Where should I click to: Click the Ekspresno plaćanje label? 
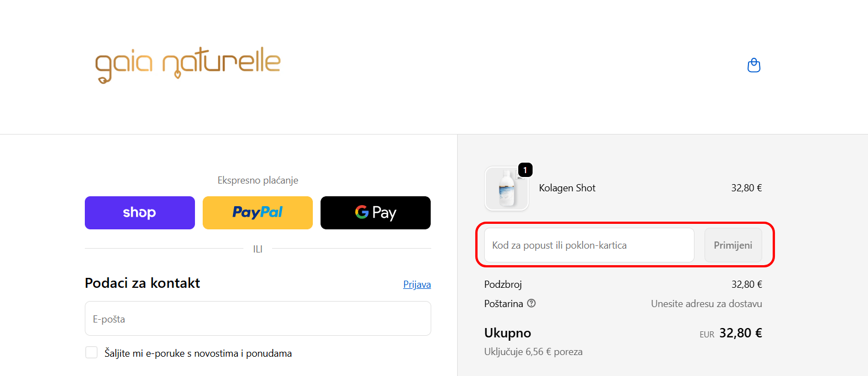(x=258, y=180)
